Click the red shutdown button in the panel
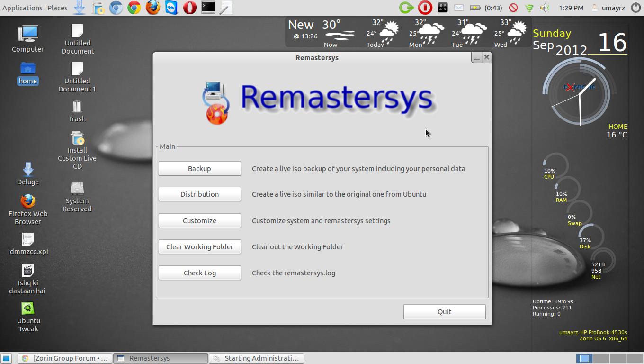Image resolution: width=644 pixels, height=364 pixels. pyautogui.click(x=425, y=8)
